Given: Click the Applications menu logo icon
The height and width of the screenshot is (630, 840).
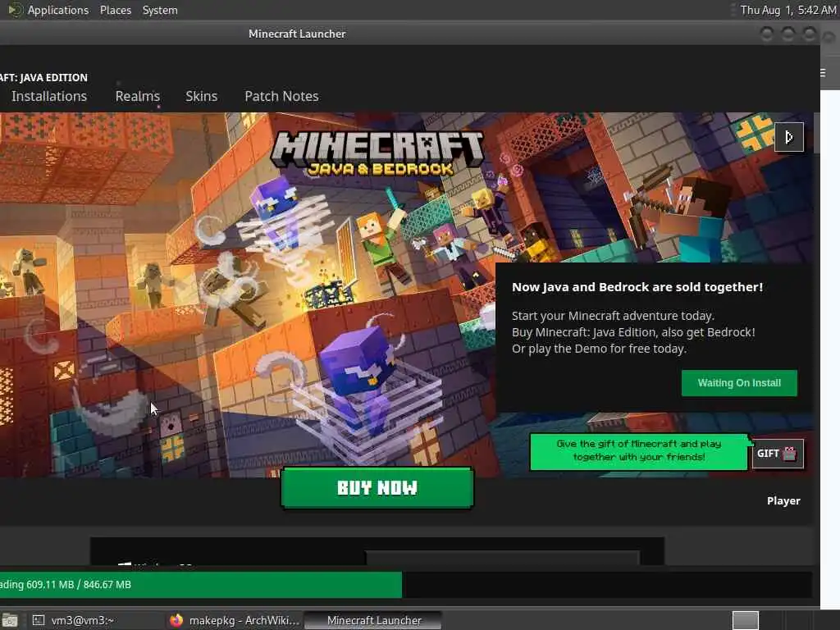Looking at the screenshot, I should 15,10.
